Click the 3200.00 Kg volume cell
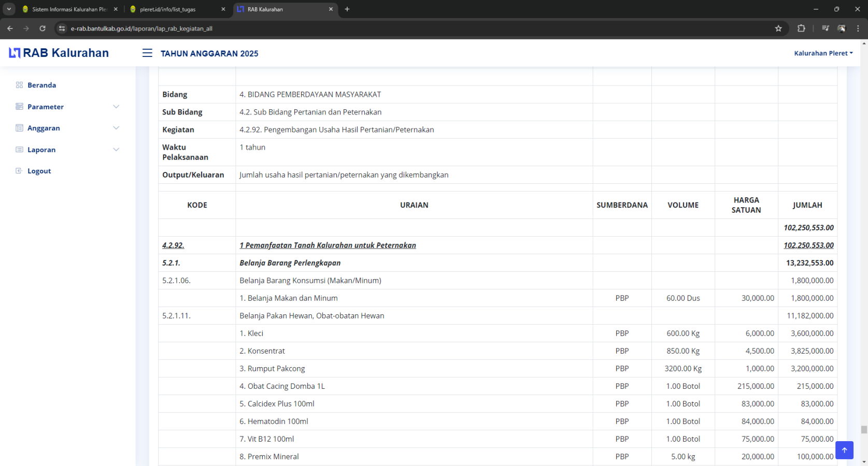Image resolution: width=868 pixels, height=466 pixels. [x=683, y=369]
